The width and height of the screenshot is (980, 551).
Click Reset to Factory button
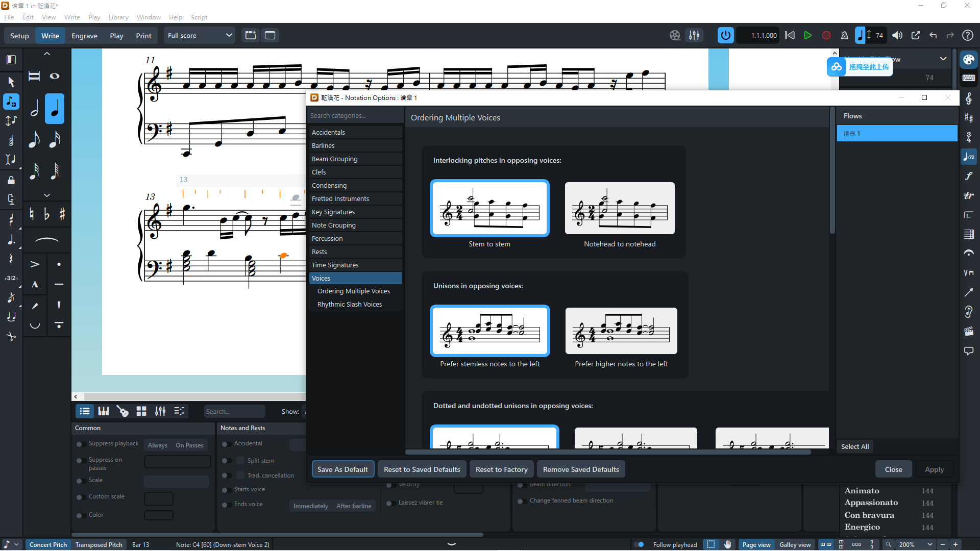point(501,469)
